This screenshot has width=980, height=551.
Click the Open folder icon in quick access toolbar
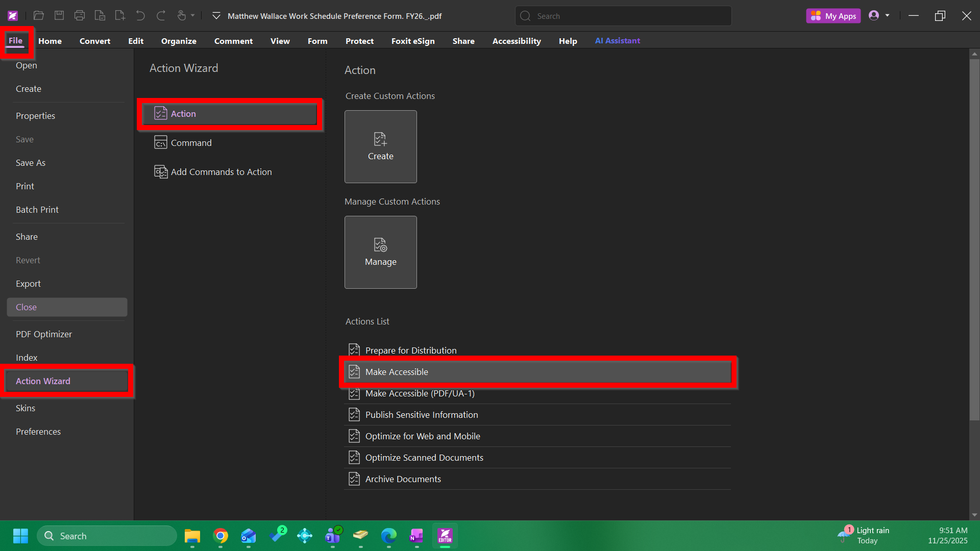[39, 16]
